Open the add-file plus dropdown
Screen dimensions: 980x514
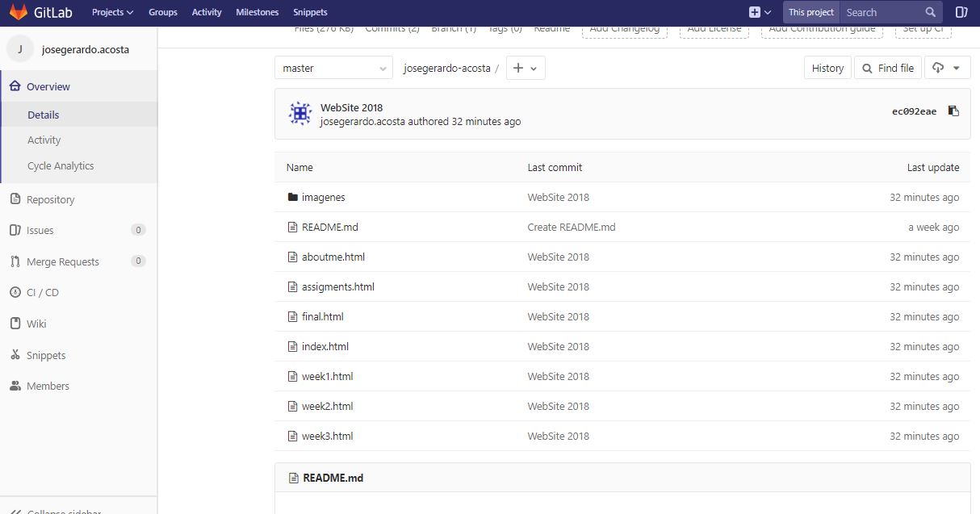[526, 69]
